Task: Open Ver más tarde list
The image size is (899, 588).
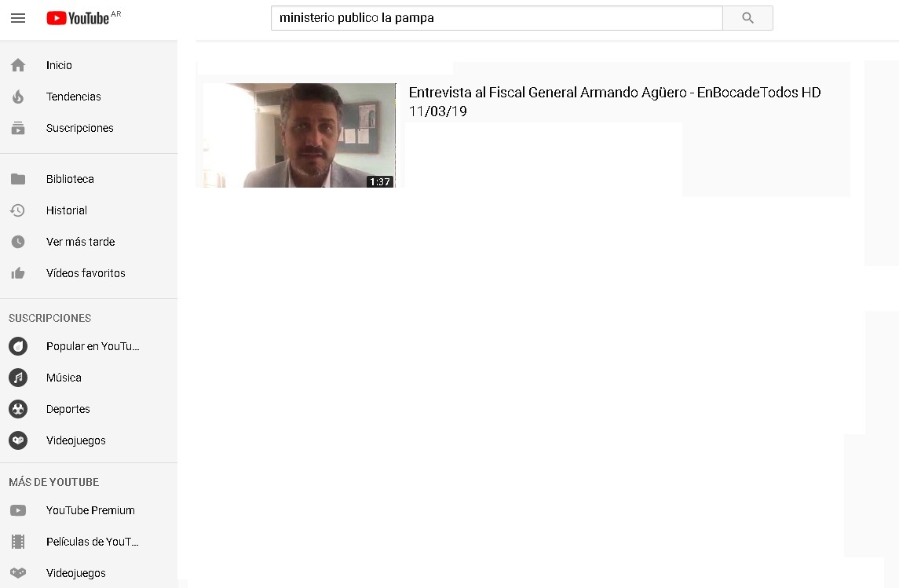Action: (x=80, y=242)
